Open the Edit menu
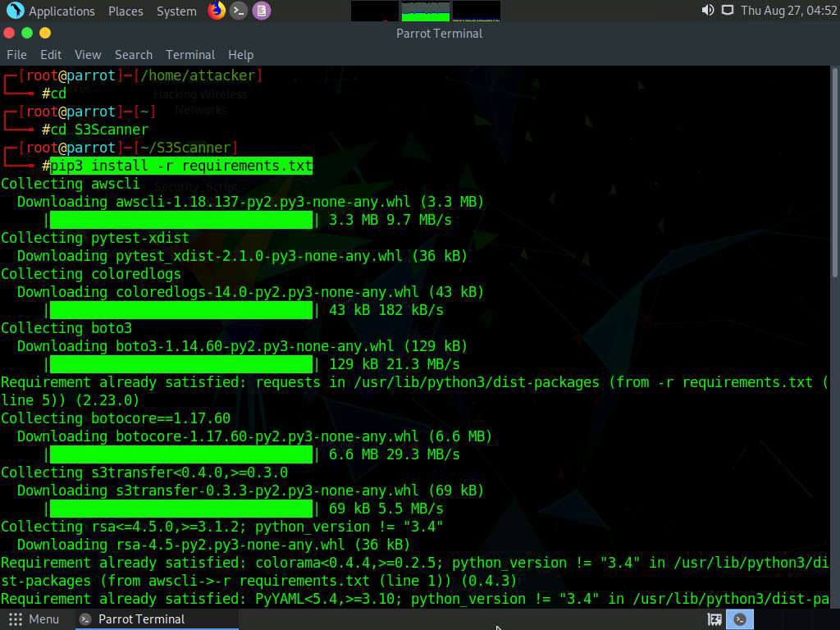The width and height of the screenshot is (840, 630). point(51,55)
